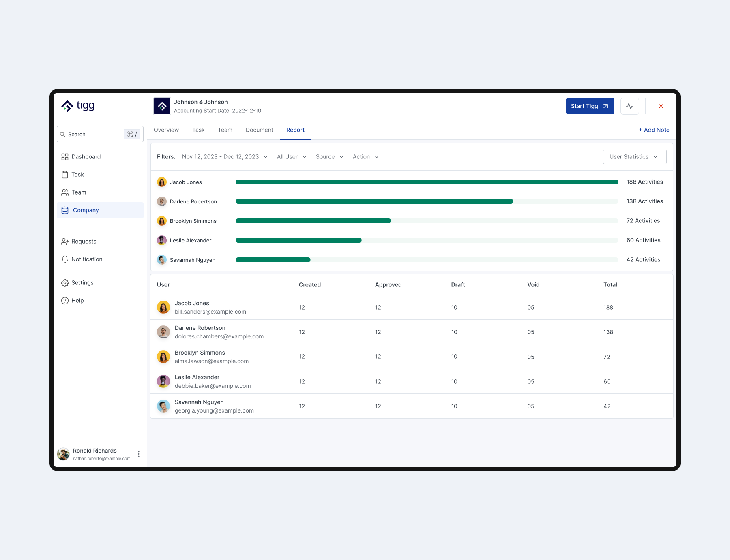Click the 138 Activities label
Viewport: 730px width, 560px height.
pyautogui.click(x=645, y=201)
